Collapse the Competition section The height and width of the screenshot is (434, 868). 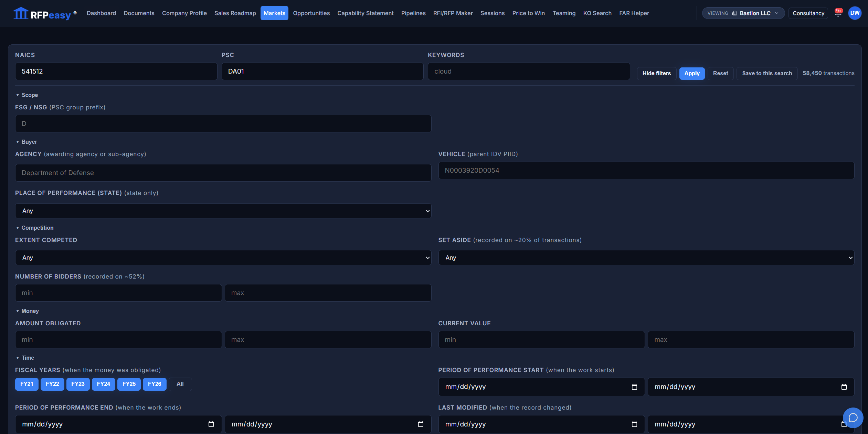click(x=35, y=228)
